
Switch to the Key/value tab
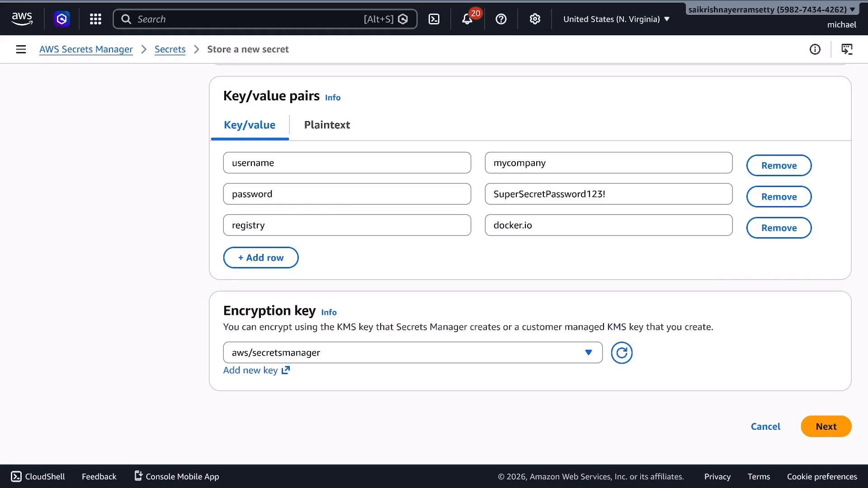click(x=250, y=125)
